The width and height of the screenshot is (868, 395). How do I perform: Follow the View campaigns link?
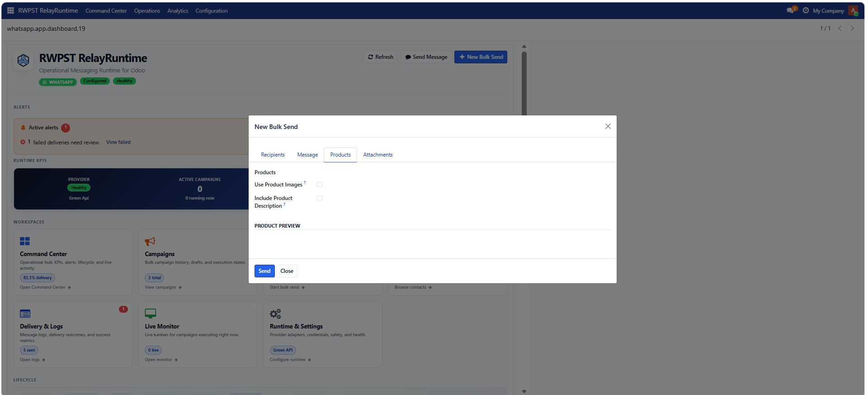[x=163, y=287]
